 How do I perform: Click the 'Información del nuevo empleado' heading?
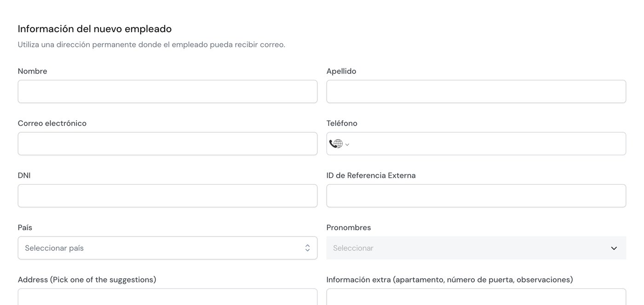(95, 29)
